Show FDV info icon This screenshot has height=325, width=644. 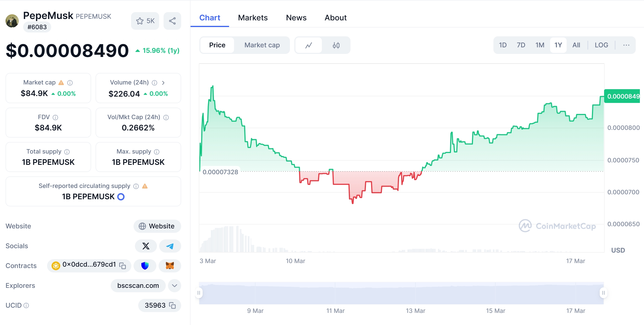[x=55, y=117]
